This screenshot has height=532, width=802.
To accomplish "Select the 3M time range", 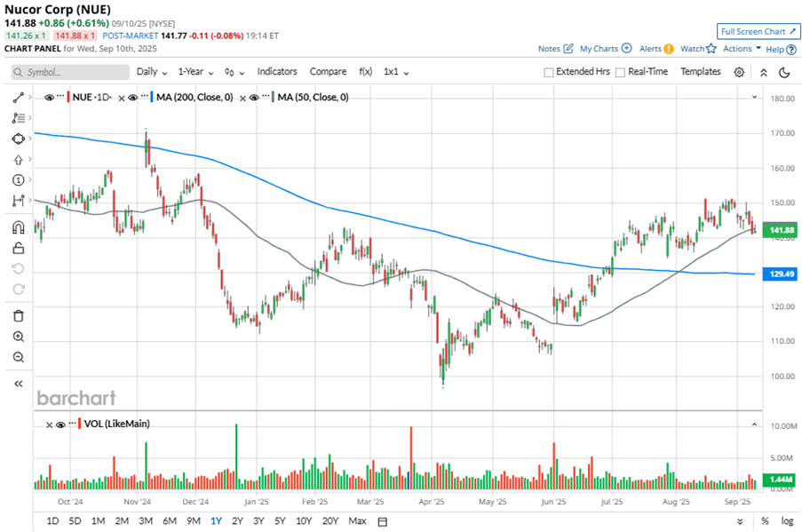I will (x=146, y=520).
